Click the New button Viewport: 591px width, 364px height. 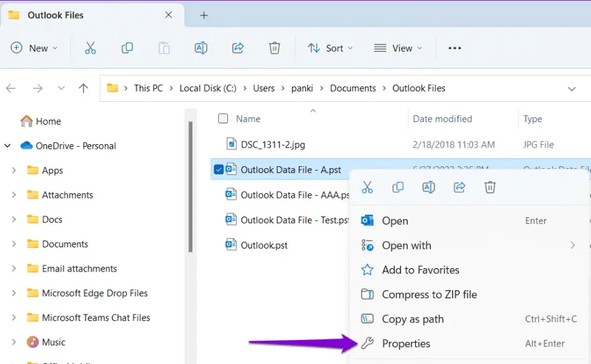coord(34,48)
